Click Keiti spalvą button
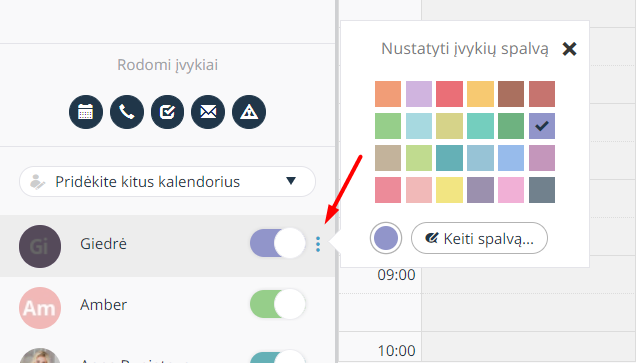 (x=479, y=238)
